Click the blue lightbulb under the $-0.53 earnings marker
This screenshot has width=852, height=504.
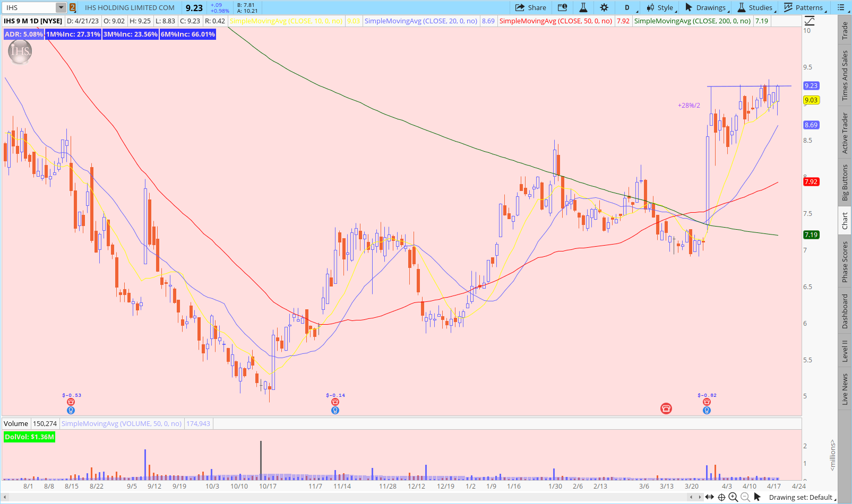pyautogui.click(x=71, y=410)
